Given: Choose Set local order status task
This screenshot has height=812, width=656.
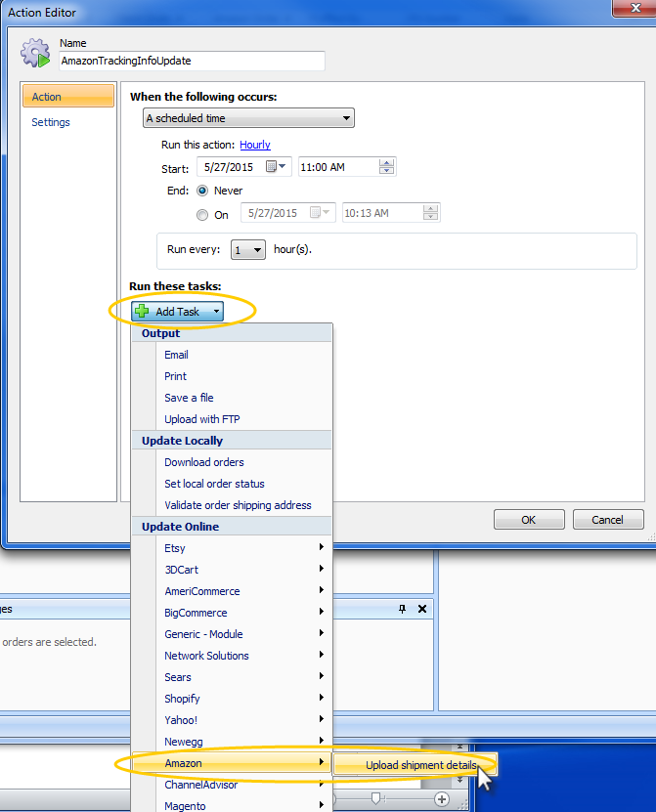Looking at the screenshot, I should point(232,484).
